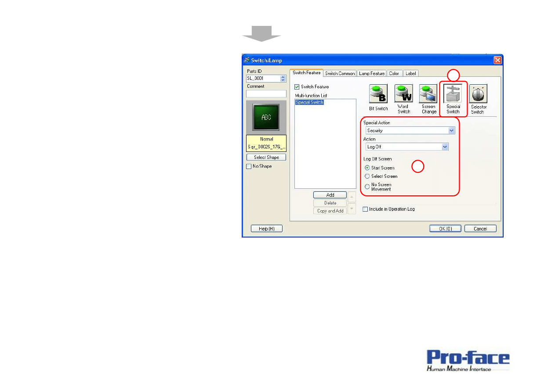This screenshot has height=392, width=555.
Task: Enable the No Shape checkbox
Action: [249, 166]
